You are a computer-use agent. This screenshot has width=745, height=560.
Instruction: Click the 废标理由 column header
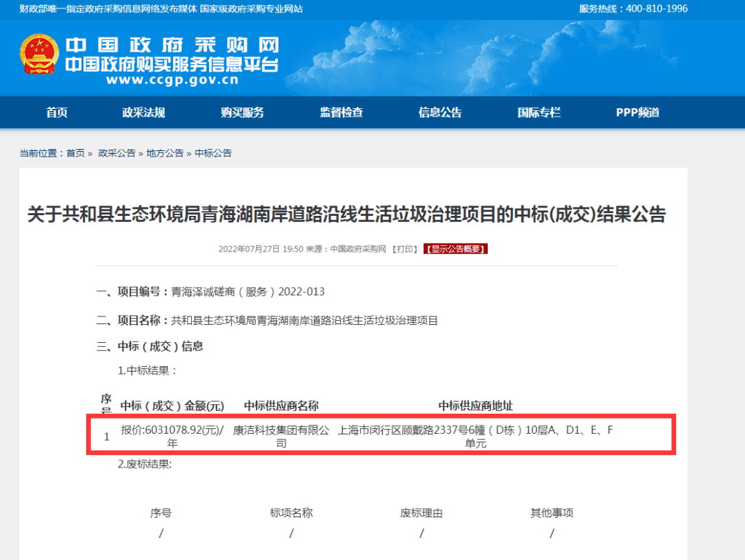click(x=421, y=513)
